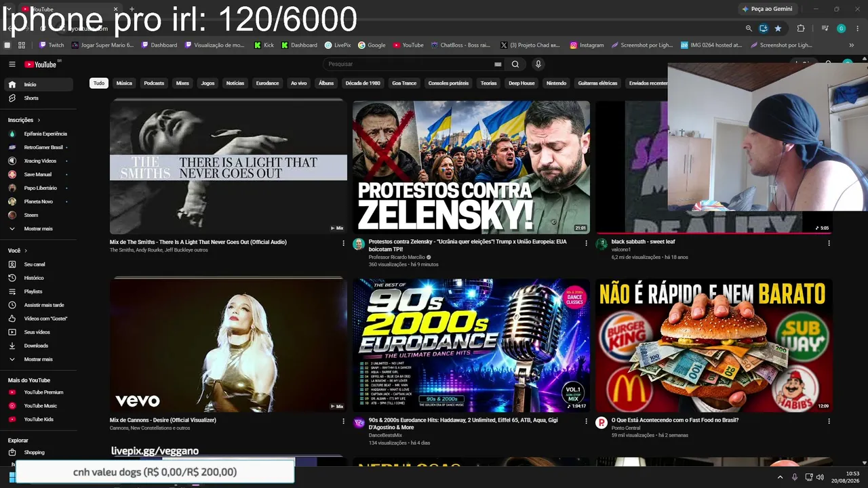Open options for the Fast Food video
This screenshot has width=868, height=488.
[829, 422]
